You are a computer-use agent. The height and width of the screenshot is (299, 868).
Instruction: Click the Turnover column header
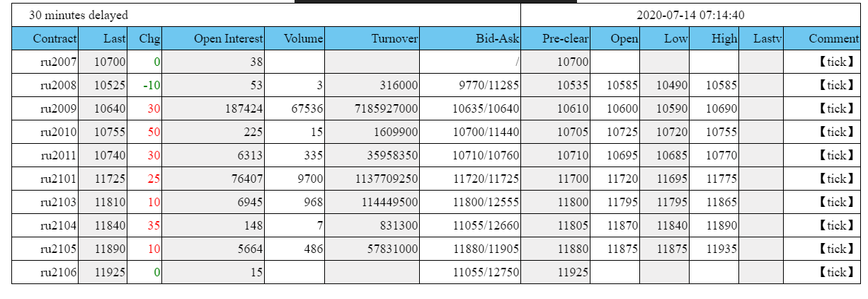click(394, 38)
